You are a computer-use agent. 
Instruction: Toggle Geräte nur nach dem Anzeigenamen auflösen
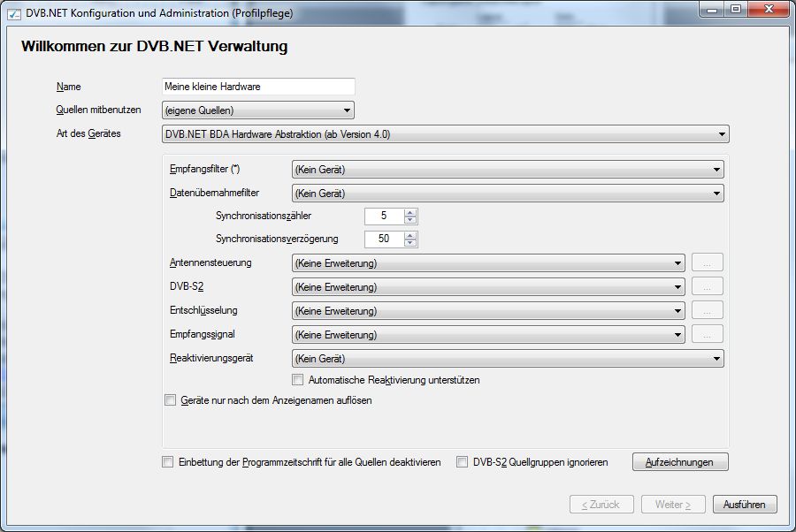click(171, 400)
